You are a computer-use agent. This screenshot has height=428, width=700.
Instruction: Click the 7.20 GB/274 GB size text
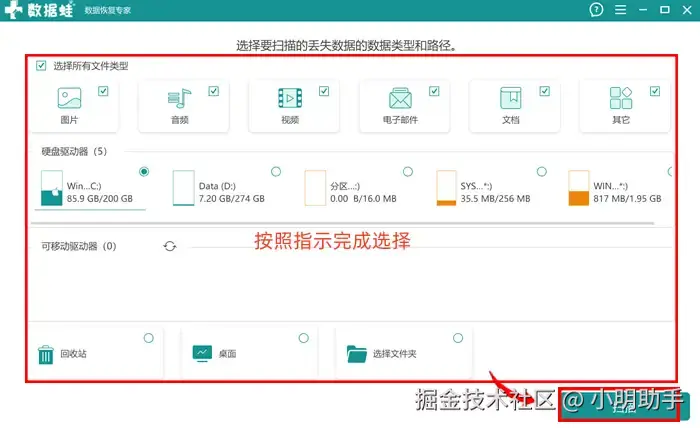[232, 199]
